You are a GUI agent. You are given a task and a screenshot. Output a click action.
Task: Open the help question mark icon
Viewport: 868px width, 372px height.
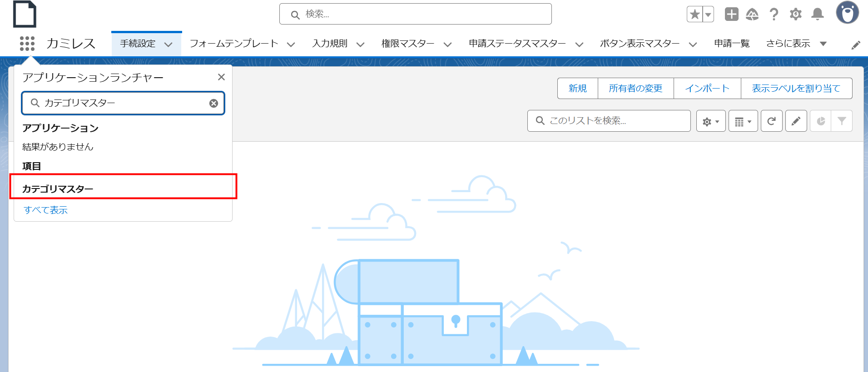(x=774, y=15)
